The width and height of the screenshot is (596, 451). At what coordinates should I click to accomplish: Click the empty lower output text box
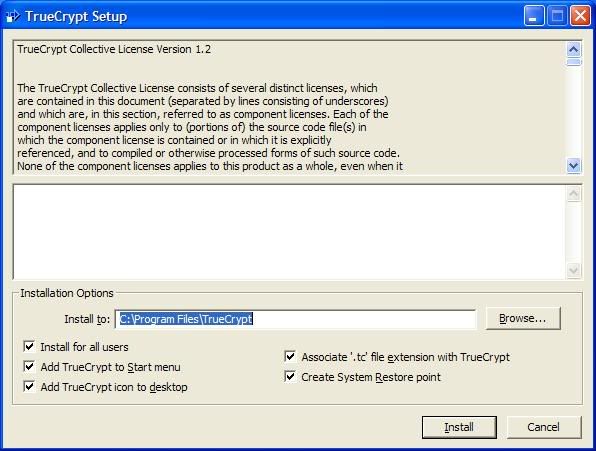[290, 232]
